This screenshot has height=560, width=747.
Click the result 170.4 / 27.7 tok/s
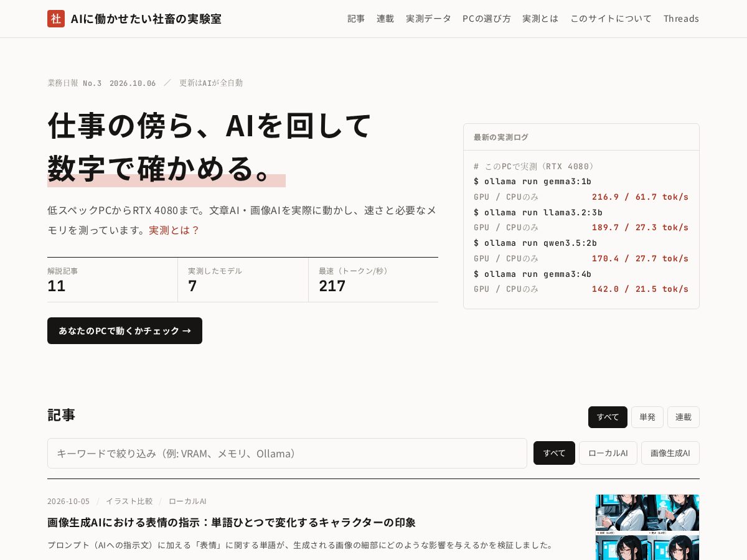tap(640, 258)
